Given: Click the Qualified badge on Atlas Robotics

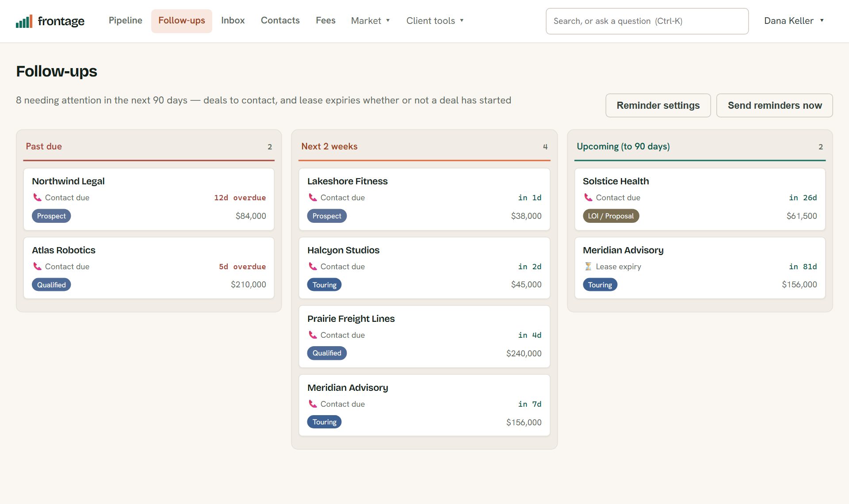Looking at the screenshot, I should 51,285.
